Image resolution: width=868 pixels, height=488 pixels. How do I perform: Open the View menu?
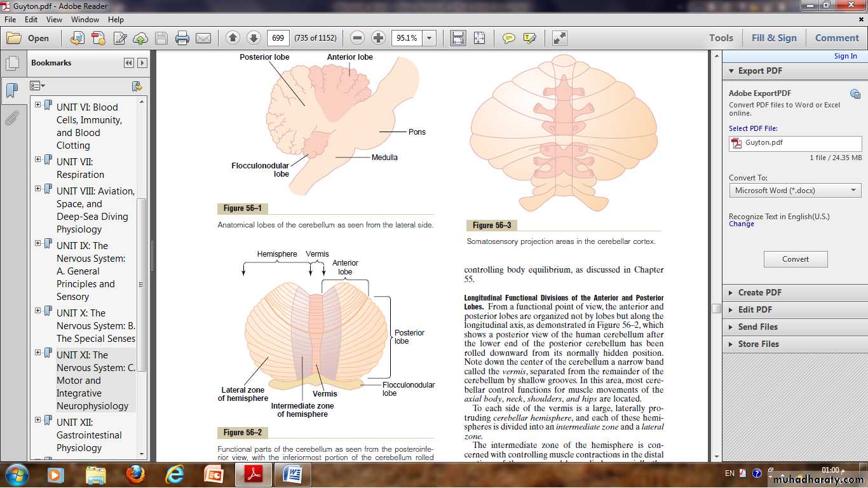click(x=54, y=20)
